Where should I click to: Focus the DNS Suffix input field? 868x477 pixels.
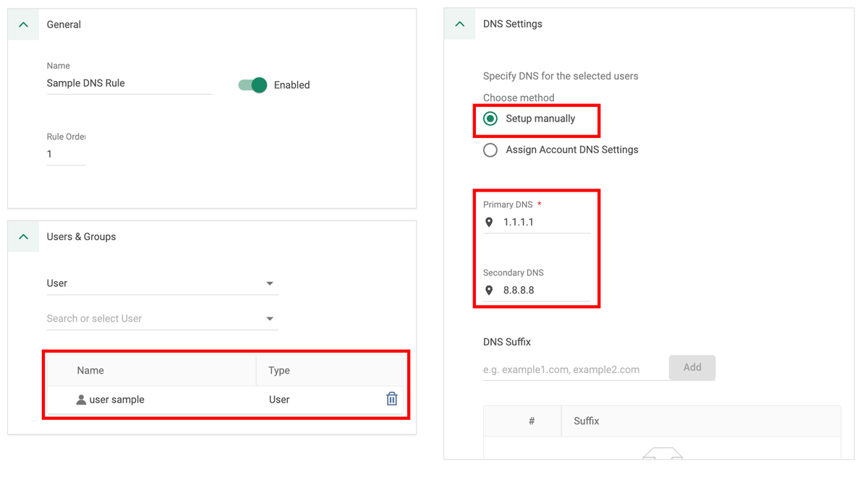pyautogui.click(x=575, y=369)
